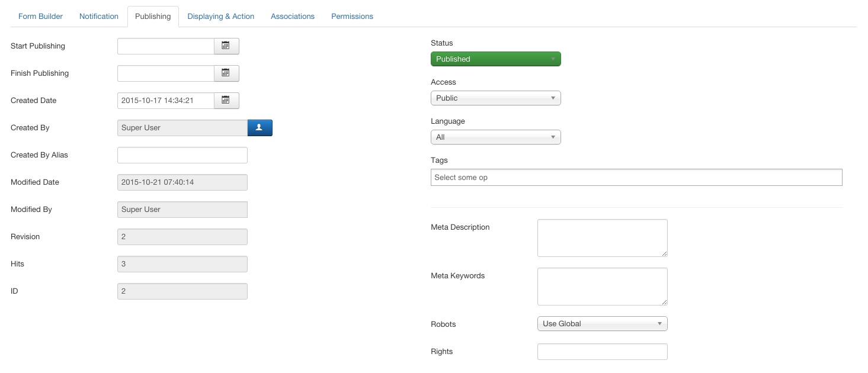Click the Created Date field

pos(166,101)
